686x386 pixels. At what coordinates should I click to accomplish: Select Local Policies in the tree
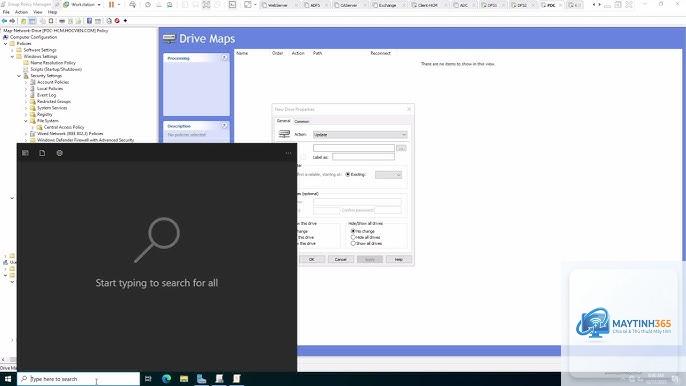point(50,88)
